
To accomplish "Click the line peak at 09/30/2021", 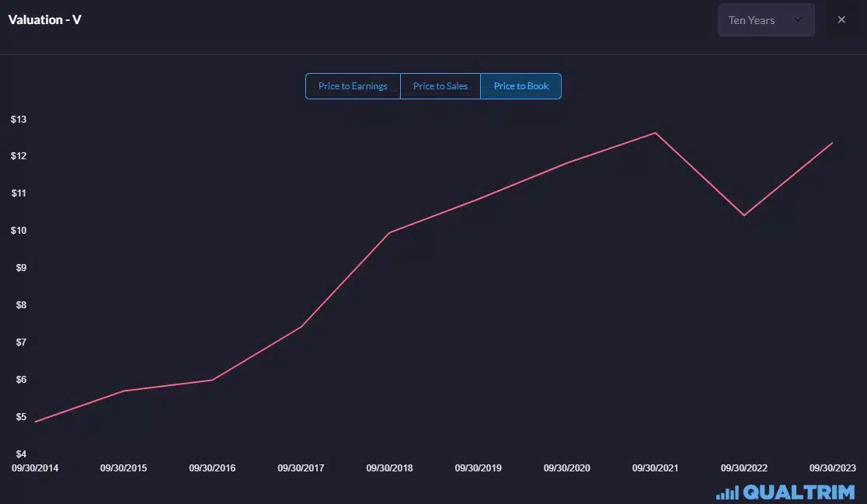I will point(655,133).
